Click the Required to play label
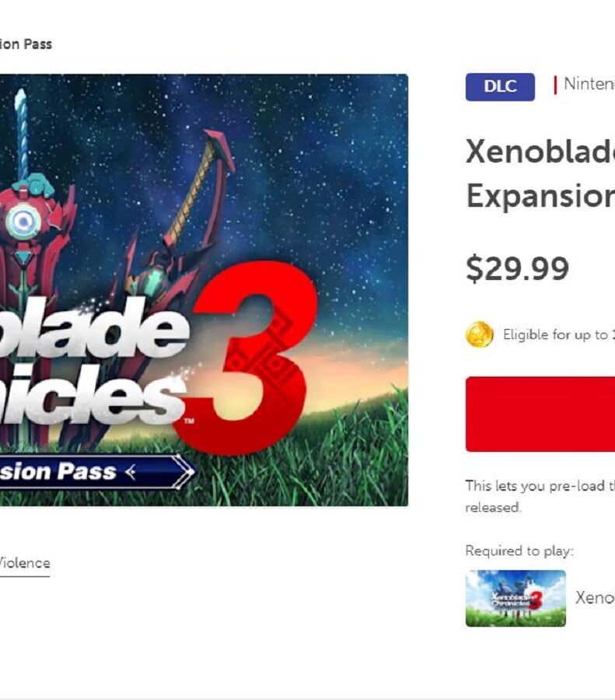Image resolution: width=615 pixels, height=700 pixels. click(x=519, y=551)
